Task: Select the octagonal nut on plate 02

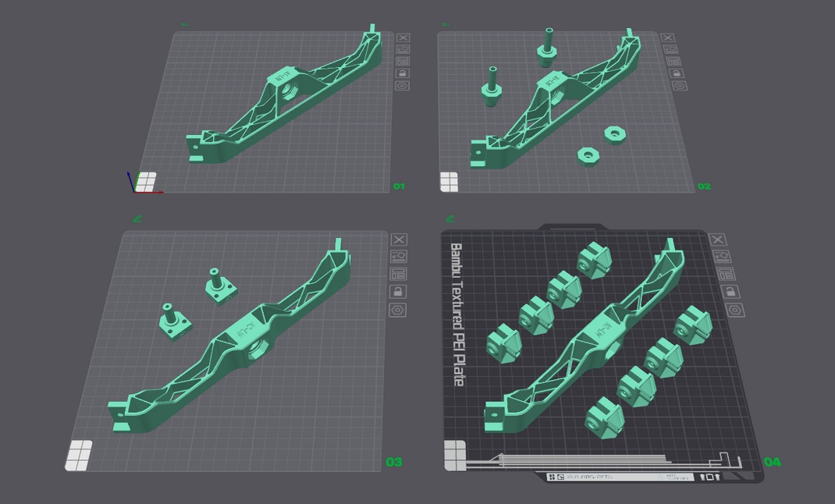Action: click(x=615, y=134)
